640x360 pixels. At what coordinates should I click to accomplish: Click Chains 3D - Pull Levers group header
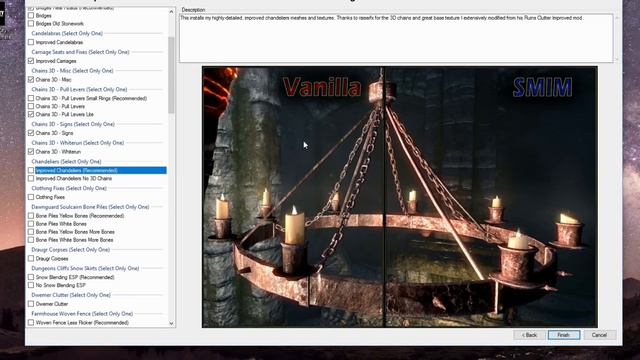[79, 89]
